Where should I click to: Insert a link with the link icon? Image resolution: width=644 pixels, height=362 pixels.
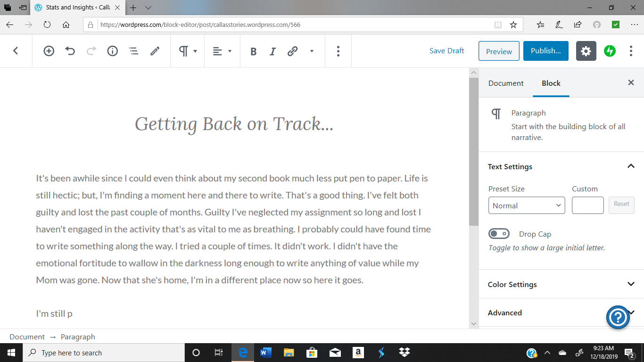(x=293, y=51)
